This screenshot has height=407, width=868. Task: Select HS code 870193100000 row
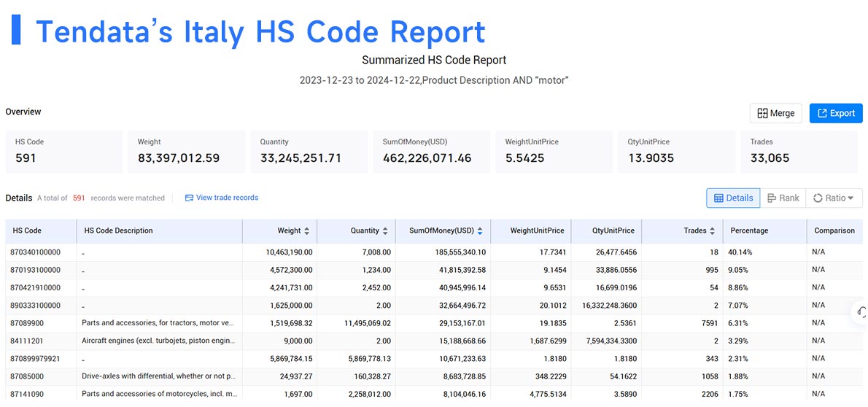click(434, 270)
